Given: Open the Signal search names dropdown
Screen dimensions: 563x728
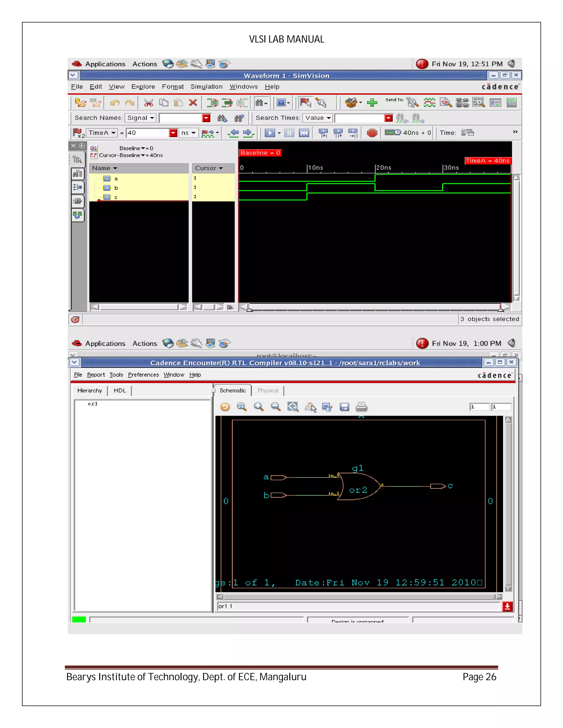Looking at the screenshot, I should [x=140, y=118].
